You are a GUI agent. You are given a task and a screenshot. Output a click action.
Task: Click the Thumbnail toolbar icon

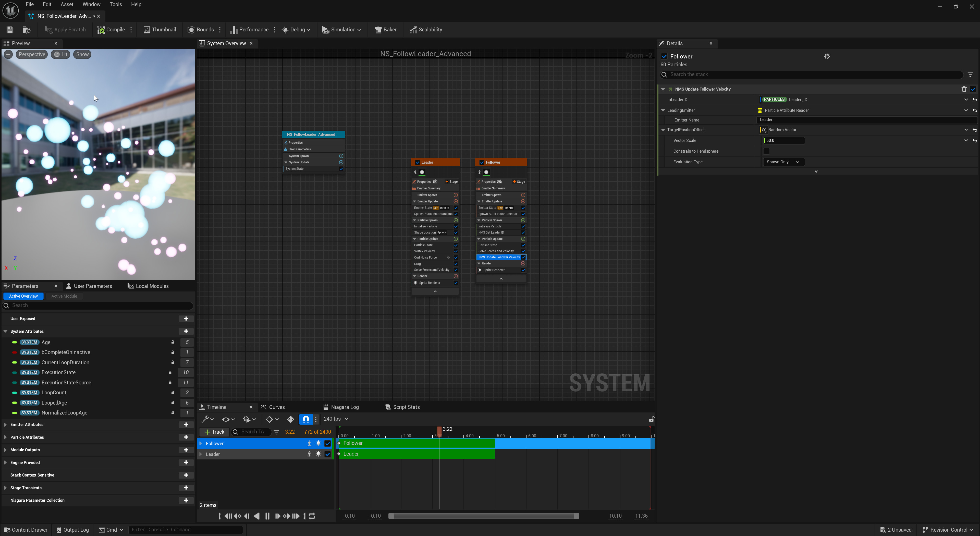pos(160,29)
